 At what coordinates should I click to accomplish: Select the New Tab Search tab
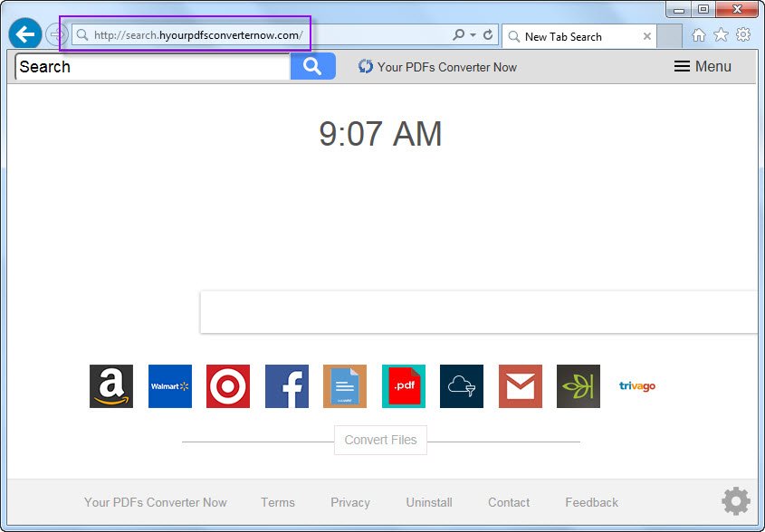click(x=579, y=36)
